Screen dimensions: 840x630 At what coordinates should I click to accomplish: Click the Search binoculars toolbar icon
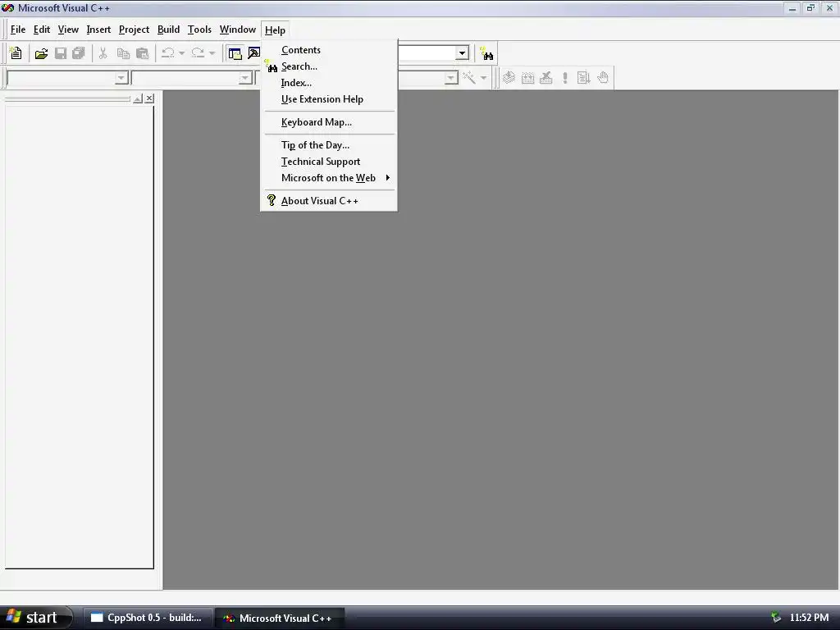(486, 53)
